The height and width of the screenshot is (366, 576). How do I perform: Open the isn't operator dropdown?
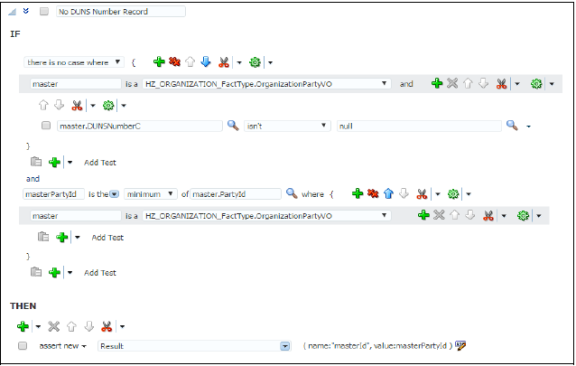coord(287,126)
